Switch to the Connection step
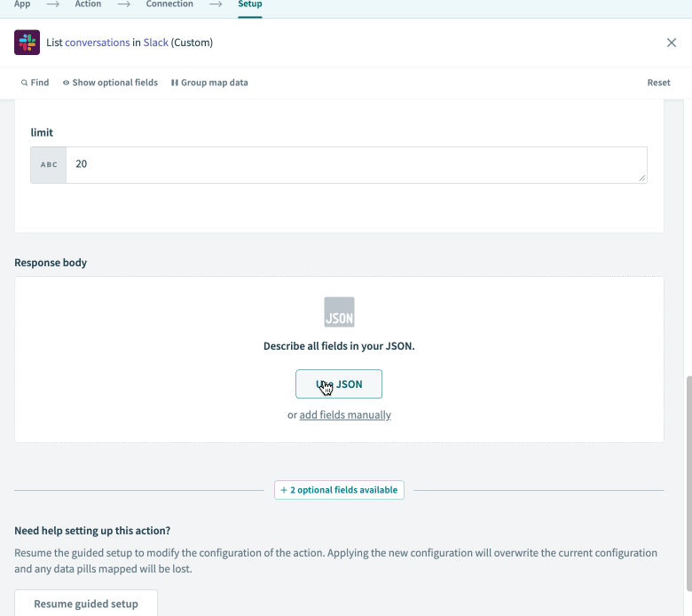This screenshot has height=616, width=692. click(x=169, y=4)
